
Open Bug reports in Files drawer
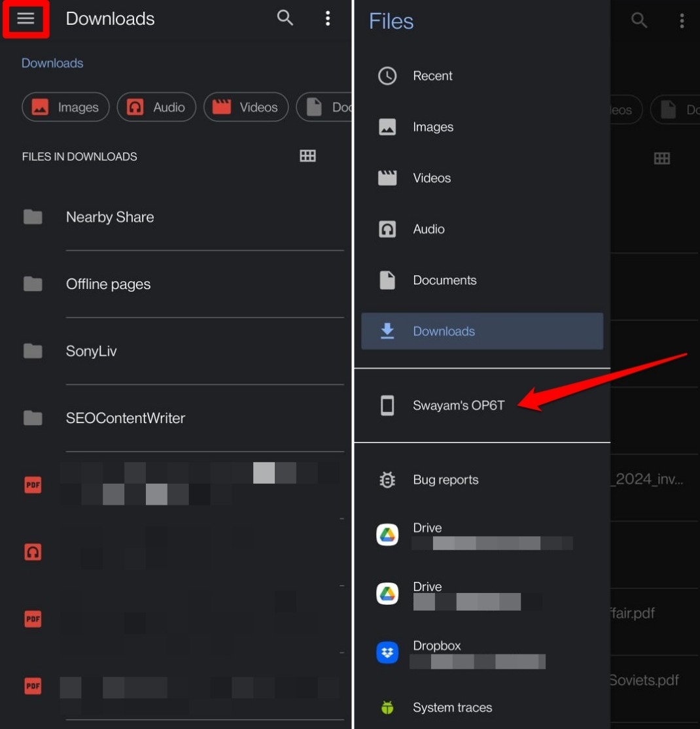[x=482, y=480]
